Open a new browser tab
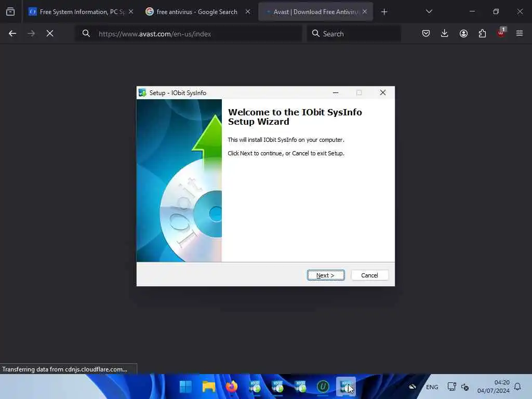Viewport: 532px width, 399px height. point(384,12)
